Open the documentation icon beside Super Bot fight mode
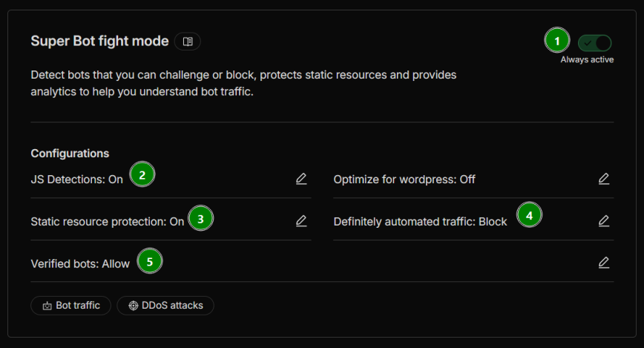 [x=188, y=42]
